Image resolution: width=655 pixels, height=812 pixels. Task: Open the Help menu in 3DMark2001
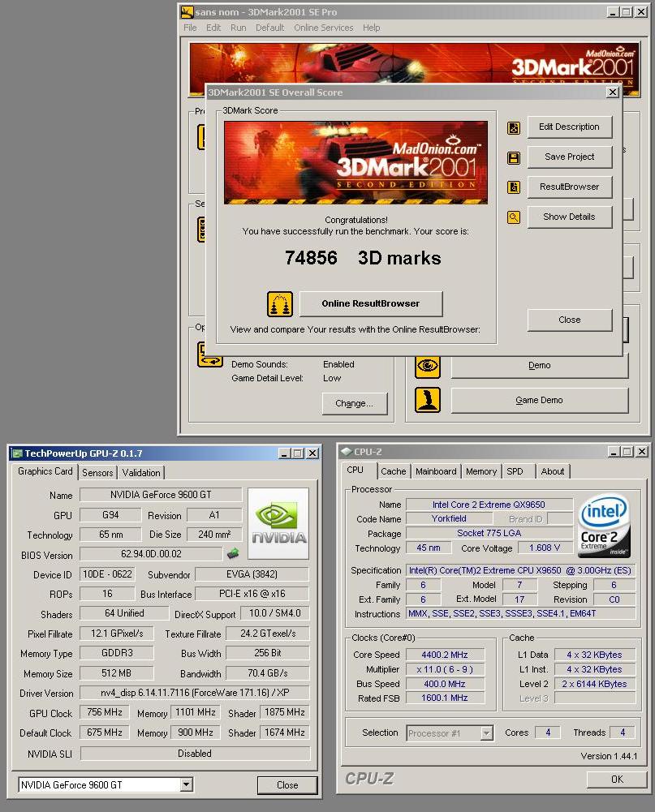[371, 28]
